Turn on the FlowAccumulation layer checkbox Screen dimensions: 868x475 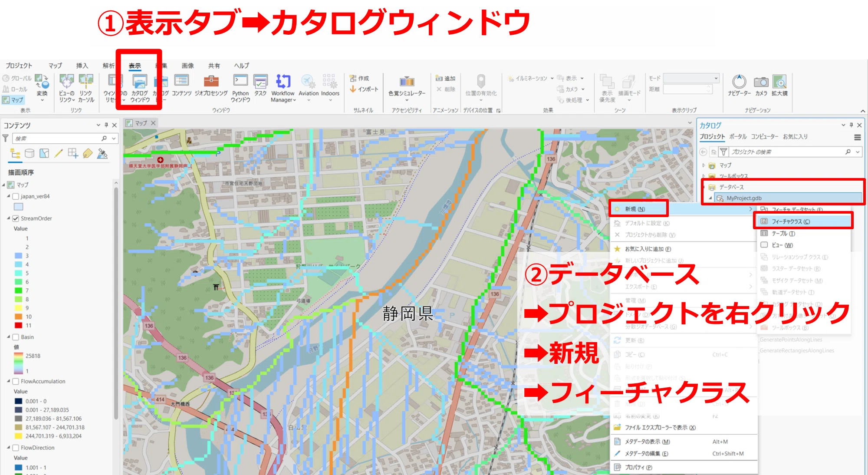coord(16,381)
